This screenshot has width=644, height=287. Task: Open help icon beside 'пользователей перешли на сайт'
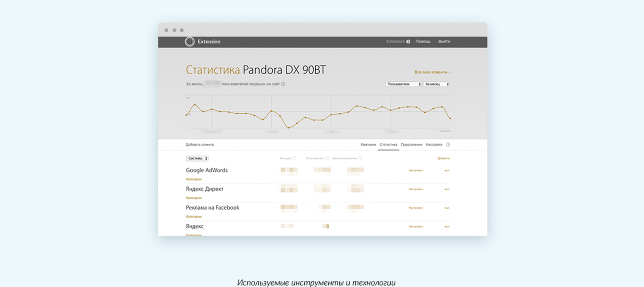283,84
